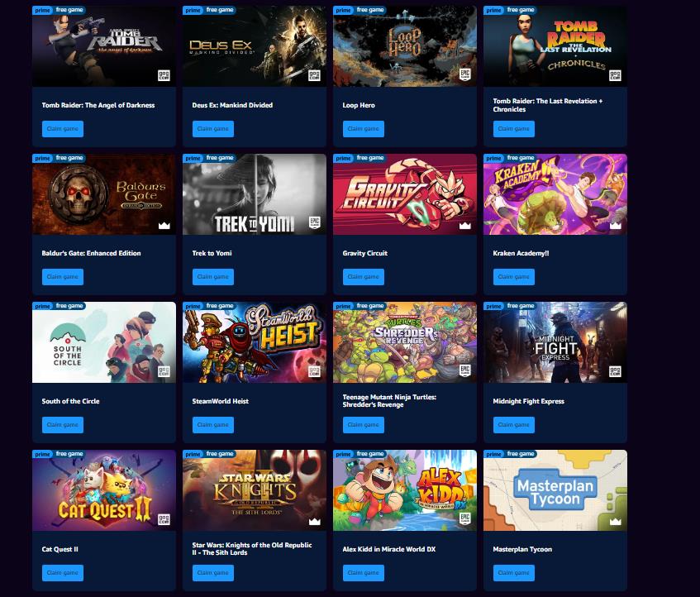Claim the Kraken Academy!! game
Screen dimensions: 700x597
[x=514, y=277]
